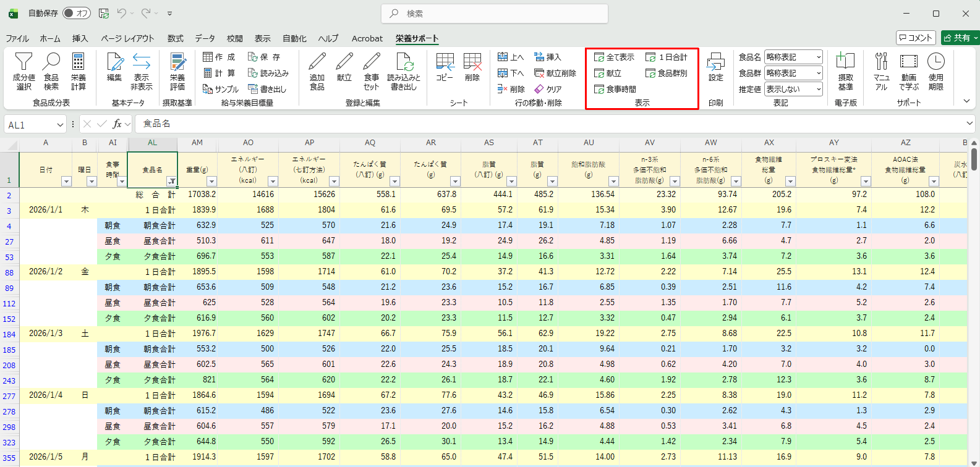Viewport: 980px width, 467px height.
Task: Open the 食品名 column filter dropdown
Action: tap(171, 182)
